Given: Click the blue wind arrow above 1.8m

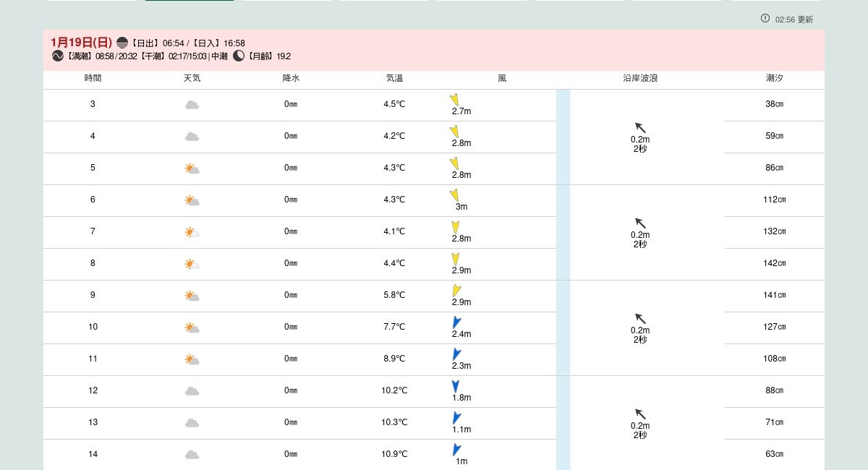Looking at the screenshot, I should (456, 386).
